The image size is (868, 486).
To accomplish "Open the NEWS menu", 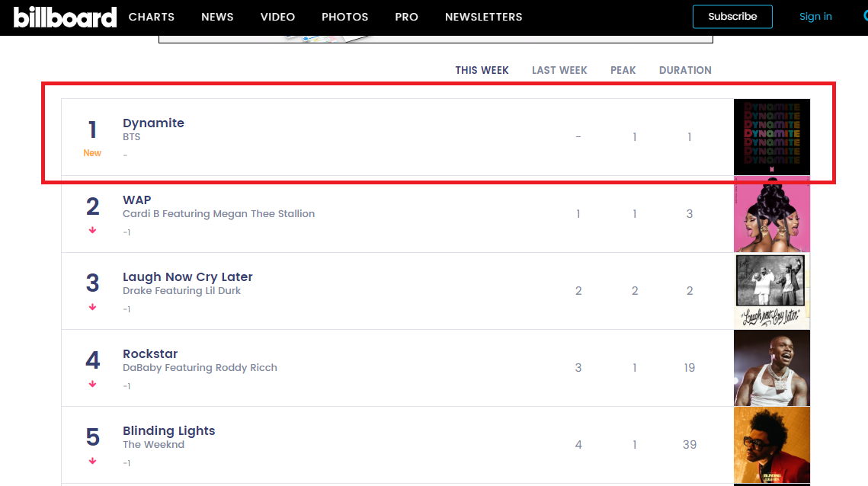I will tap(217, 18).
